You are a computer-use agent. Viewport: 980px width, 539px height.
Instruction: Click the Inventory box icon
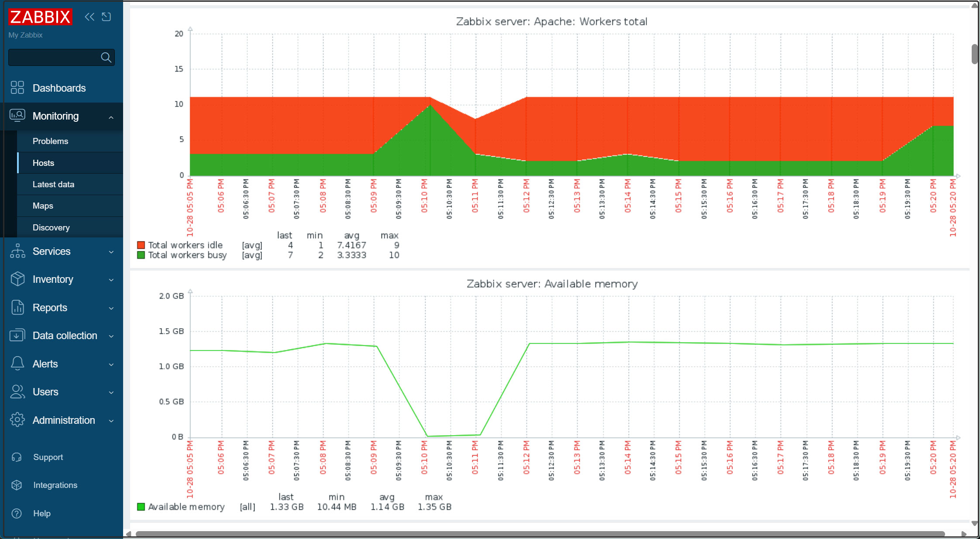17,279
